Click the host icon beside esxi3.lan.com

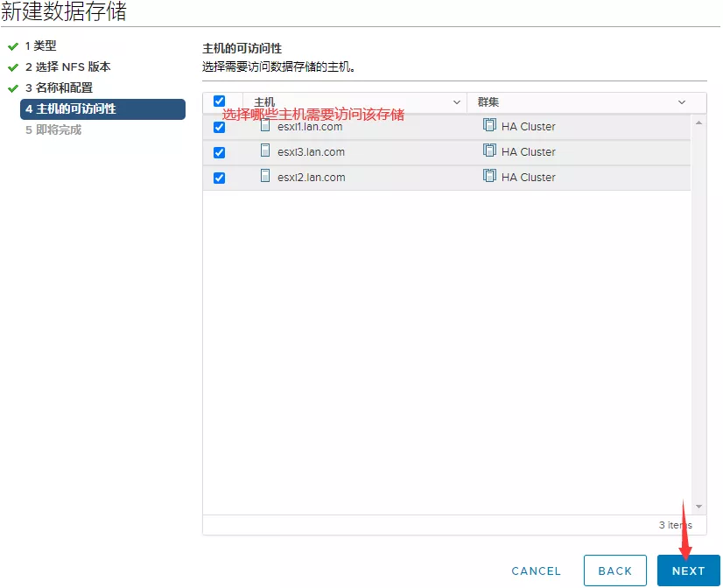(265, 150)
